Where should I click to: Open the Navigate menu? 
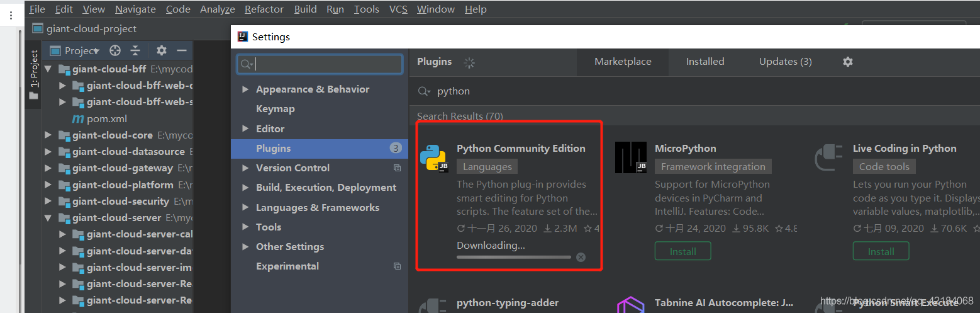click(135, 9)
